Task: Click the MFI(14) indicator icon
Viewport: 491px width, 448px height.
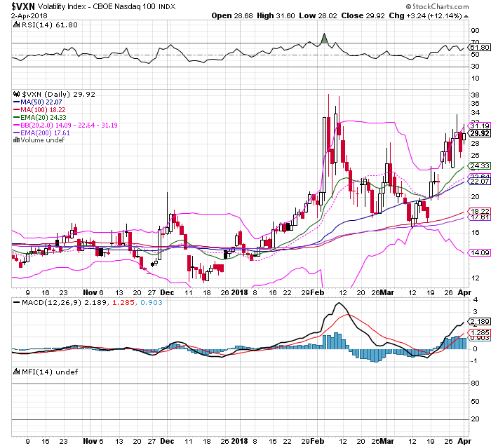Action: [16, 372]
